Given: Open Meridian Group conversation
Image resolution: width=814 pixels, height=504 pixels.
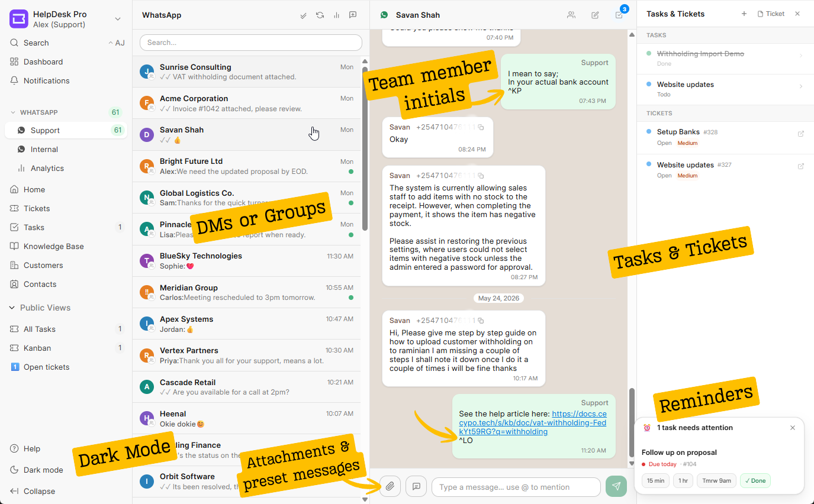Looking at the screenshot, I should tap(246, 292).
